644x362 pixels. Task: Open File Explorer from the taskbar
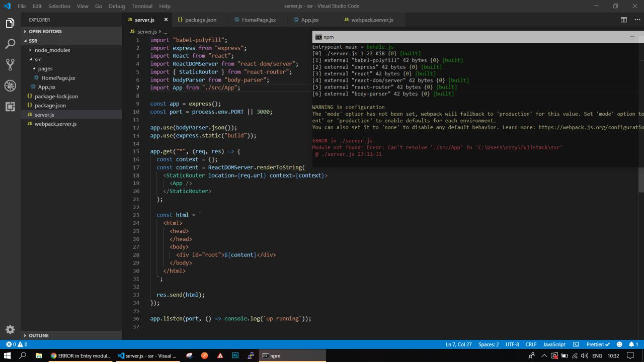(x=39, y=355)
